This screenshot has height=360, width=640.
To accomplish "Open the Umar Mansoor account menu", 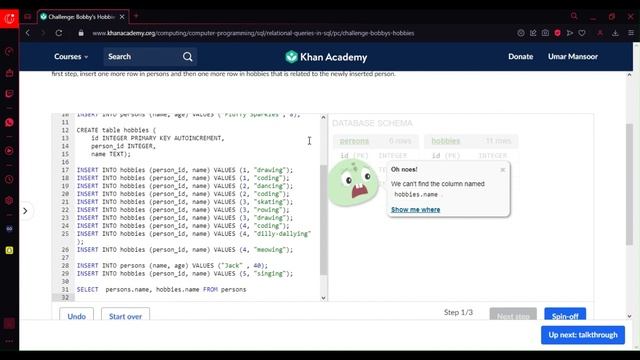I will point(573,57).
